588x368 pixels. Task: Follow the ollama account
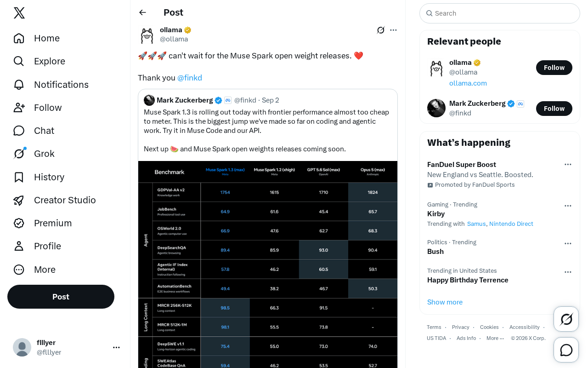pyautogui.click(x=554, y=68)
